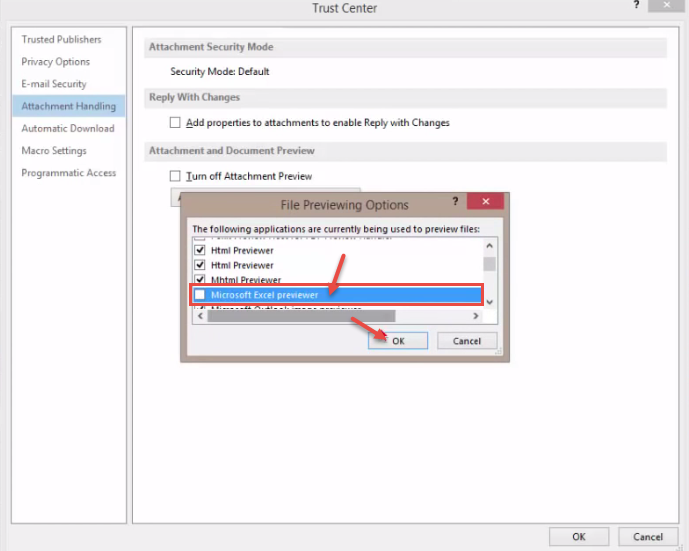Uncheck the second Html Previewer checkbox

pyautogui.click(x=200, y=265)
